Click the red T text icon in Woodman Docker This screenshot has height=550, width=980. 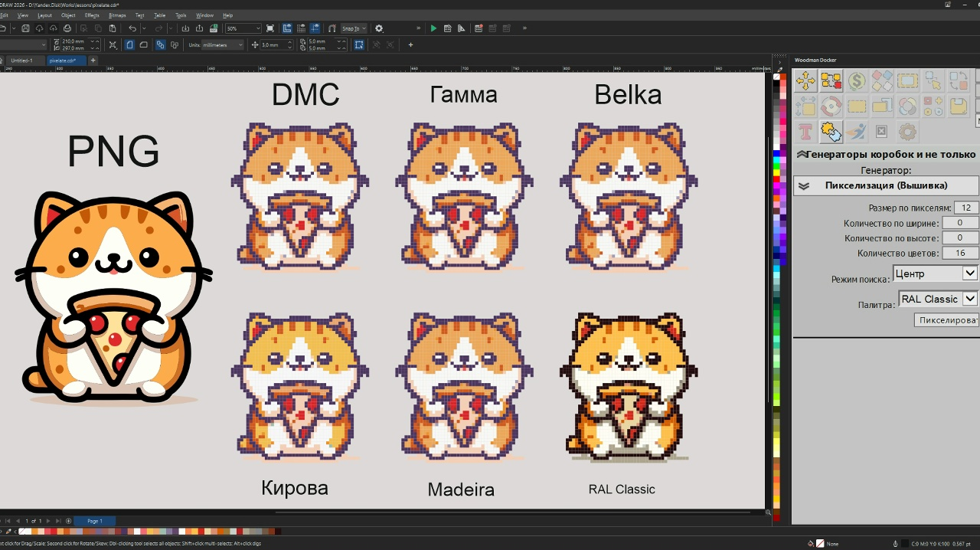[x=805, y=131]
